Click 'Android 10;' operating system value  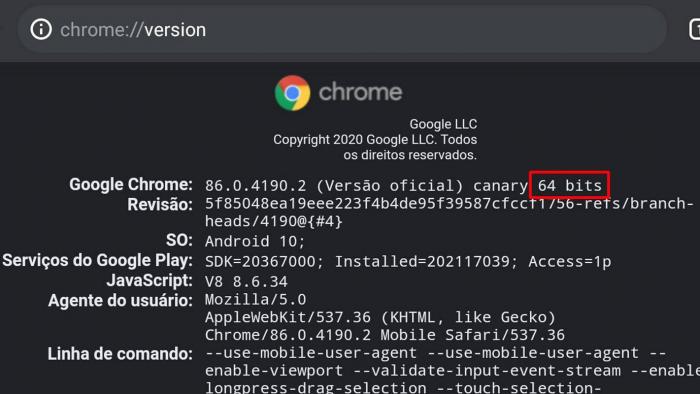[255, 241]
